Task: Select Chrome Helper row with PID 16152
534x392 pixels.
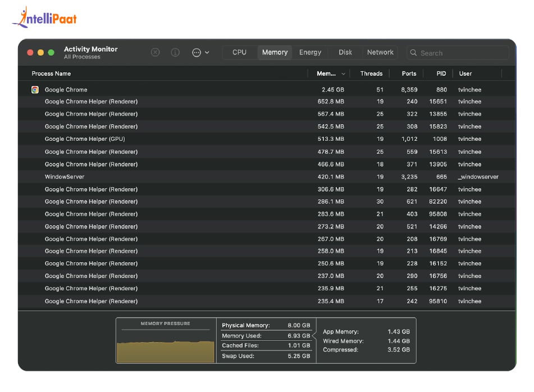Action: pyautogui.click(x=267, y=263)
